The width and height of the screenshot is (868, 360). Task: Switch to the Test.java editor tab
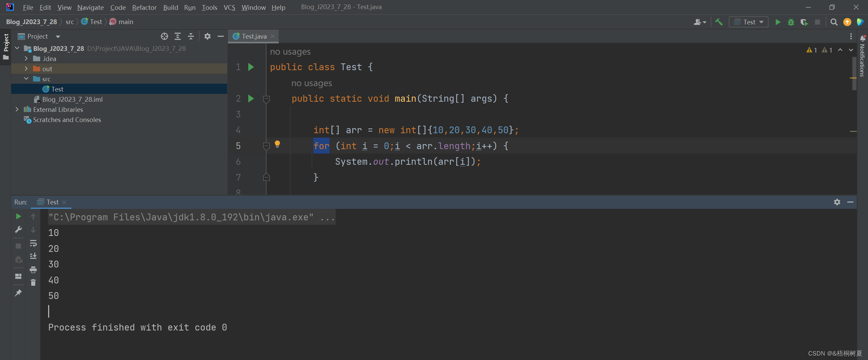[254, 36]
